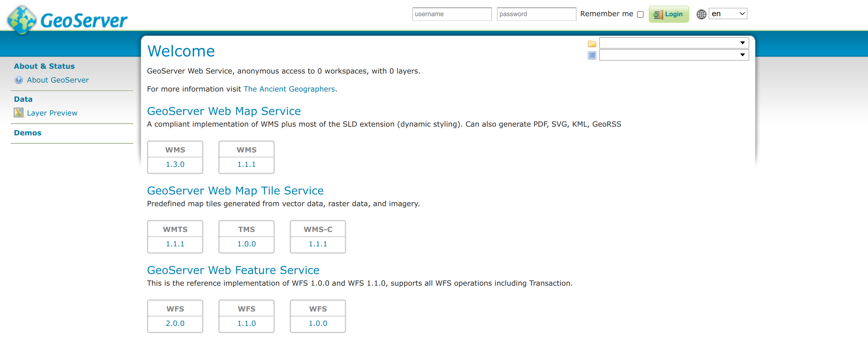This screenshot has width=868, height=337.
Task: Click the GeoServer globe logo
Action: 22,20
